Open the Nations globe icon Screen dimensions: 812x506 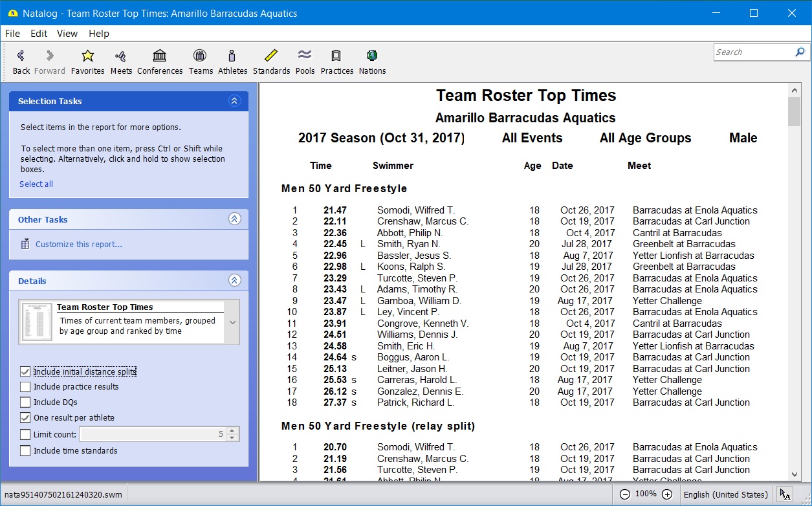(372, 56)
